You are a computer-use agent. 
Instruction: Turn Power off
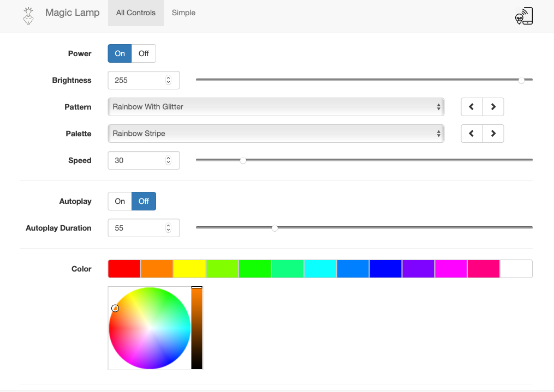pos(144,53)
